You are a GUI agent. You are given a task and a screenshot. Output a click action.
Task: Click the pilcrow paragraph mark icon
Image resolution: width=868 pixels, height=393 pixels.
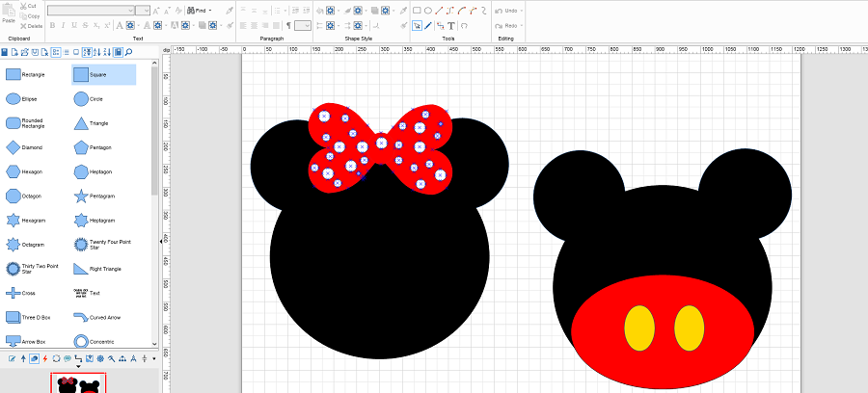point(288,25)
